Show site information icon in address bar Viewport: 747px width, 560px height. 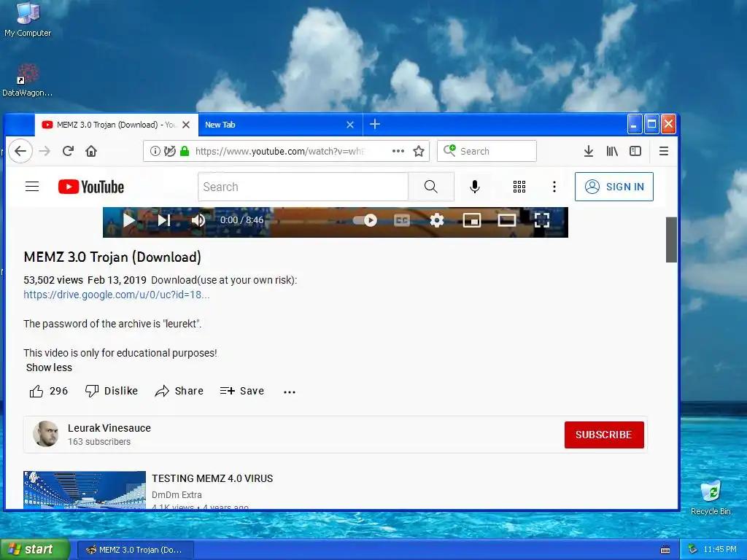(155, 152)
